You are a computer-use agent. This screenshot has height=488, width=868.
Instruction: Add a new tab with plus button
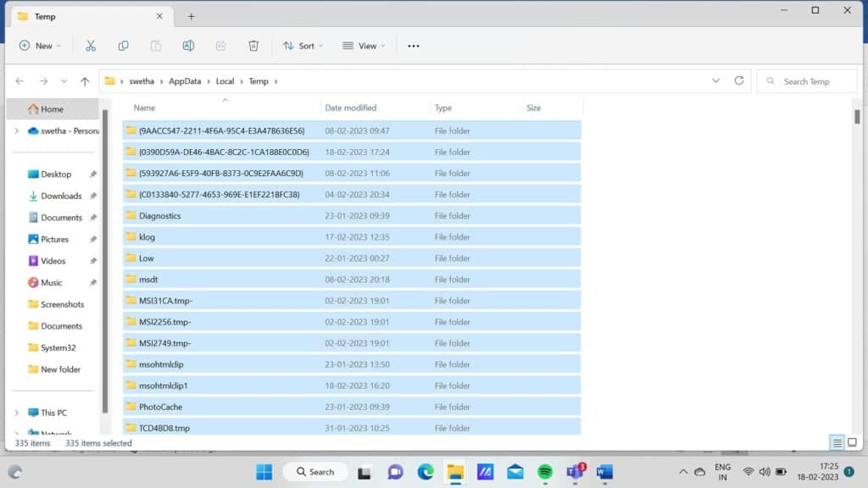(192, 16)
